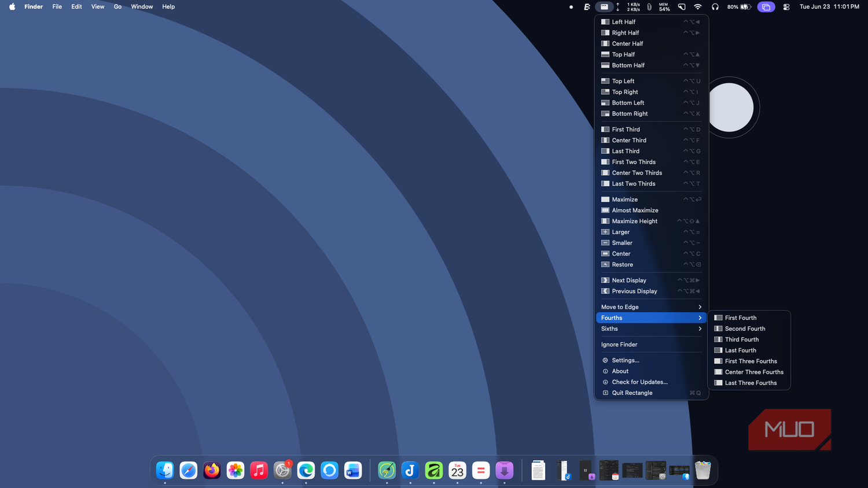Open Control Center from the menu bar
Image resolution: width=868 pixels, height=488 pixels.
click(786, 7)
